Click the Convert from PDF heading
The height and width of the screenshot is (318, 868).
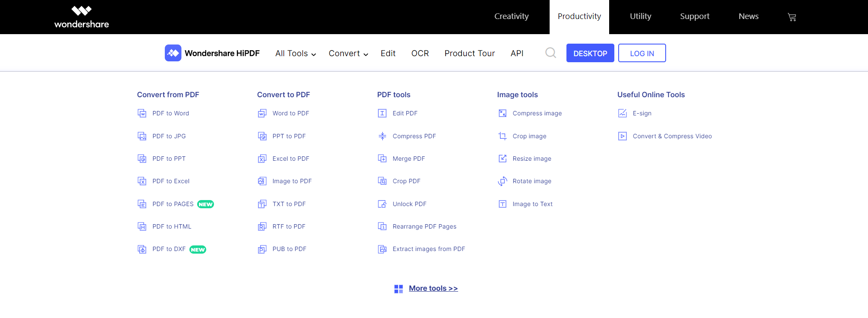tap(168, 95)
